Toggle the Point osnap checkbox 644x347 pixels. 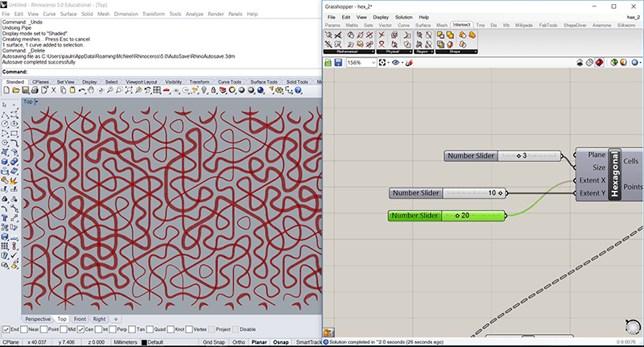[x=44, y=329]
